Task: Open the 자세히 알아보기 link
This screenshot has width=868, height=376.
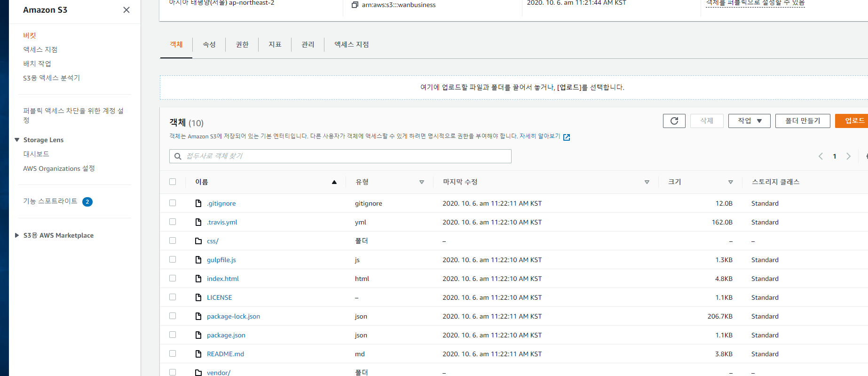Action: click(x=540, y=136)
